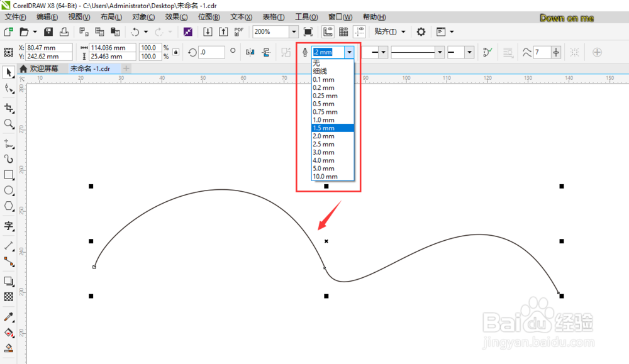Toggle the lock ratio padlock
The image size is (629, 364).
175,52
